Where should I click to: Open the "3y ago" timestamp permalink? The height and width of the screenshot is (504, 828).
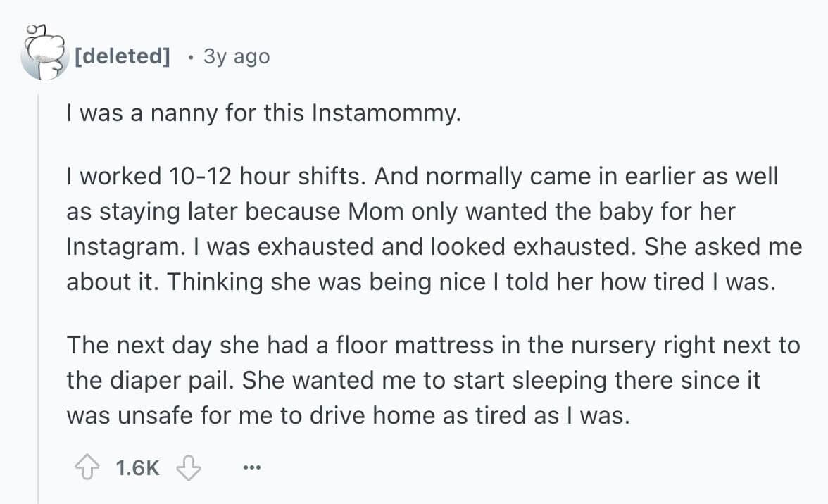[237, 56]
